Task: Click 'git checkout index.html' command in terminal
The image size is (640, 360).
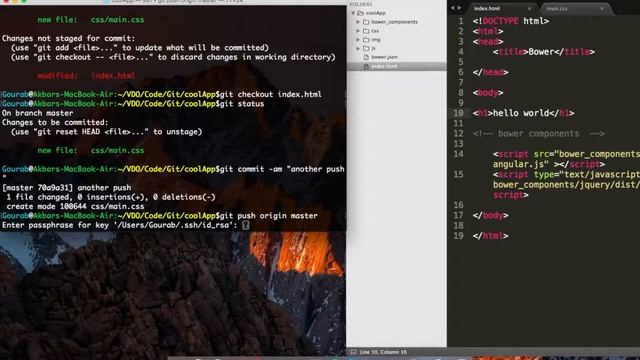Action: pyautogui.click(x=271, y=94)
